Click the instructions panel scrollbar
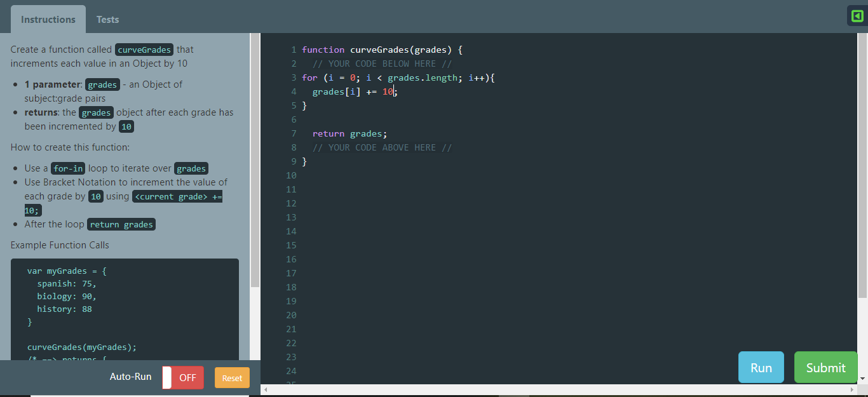The width and height of the screenshot is (868, 397). click(x=255, y=159)
